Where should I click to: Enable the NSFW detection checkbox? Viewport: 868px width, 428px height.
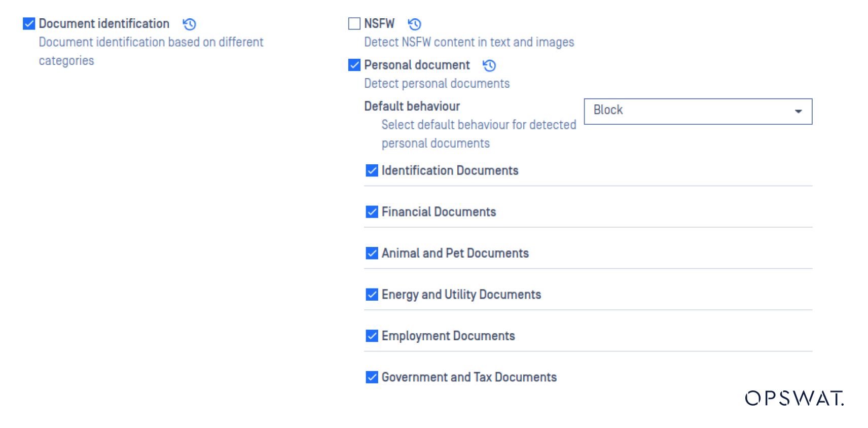(354, 24)
